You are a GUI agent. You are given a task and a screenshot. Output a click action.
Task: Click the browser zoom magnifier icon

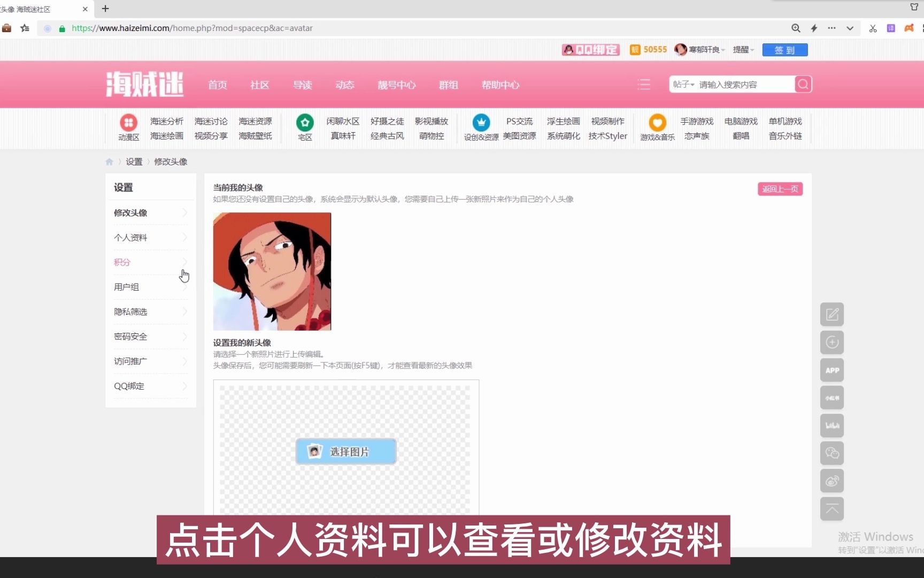[x=796, y=28]
